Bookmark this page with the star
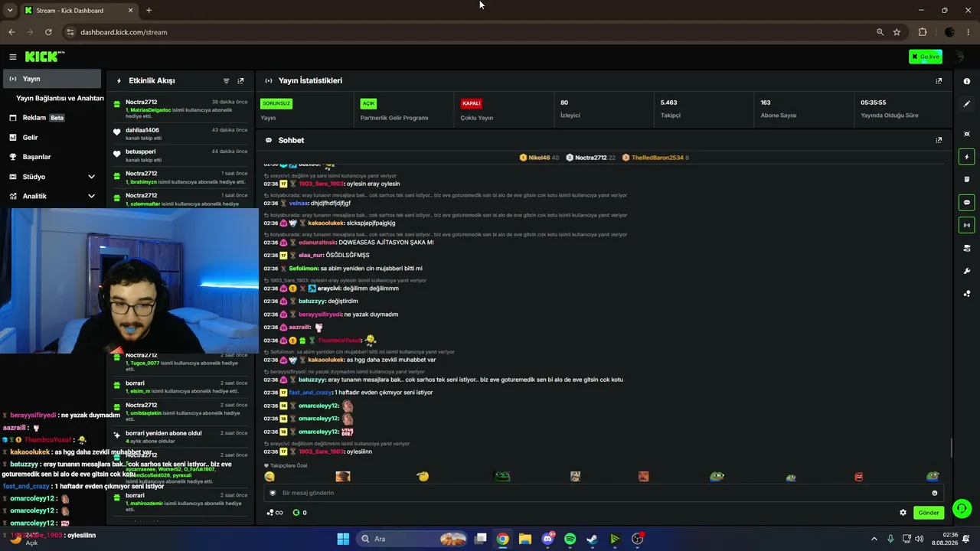The image size is (980, 551). (897, 32)
